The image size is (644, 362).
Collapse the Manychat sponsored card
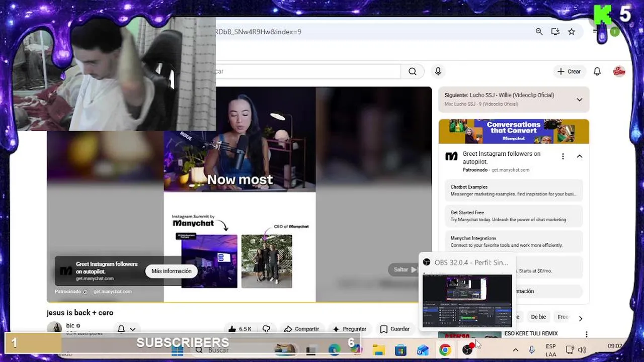click(x=579, y=156)
